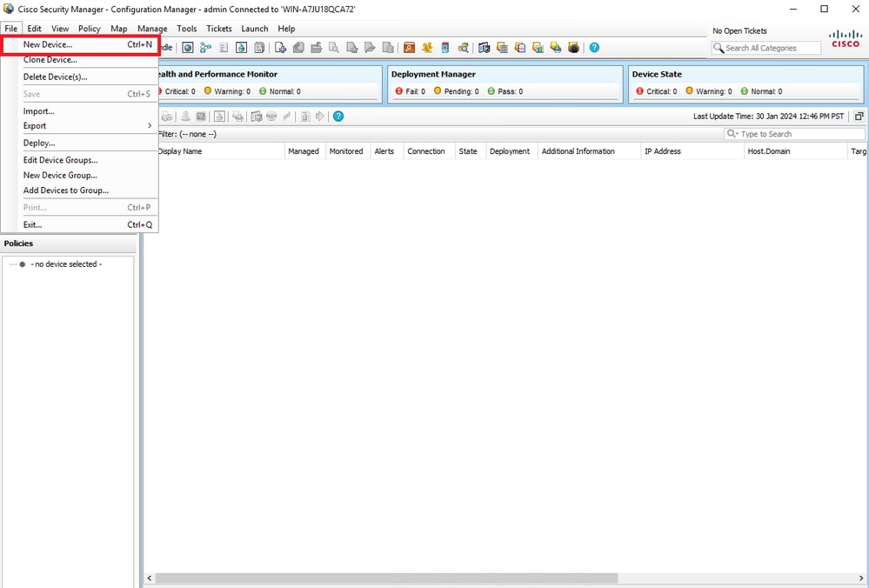This screenshot has height=588, width=869.
Task: Click the grayed folder icon in main toolbar
Action: coord(317,48)
